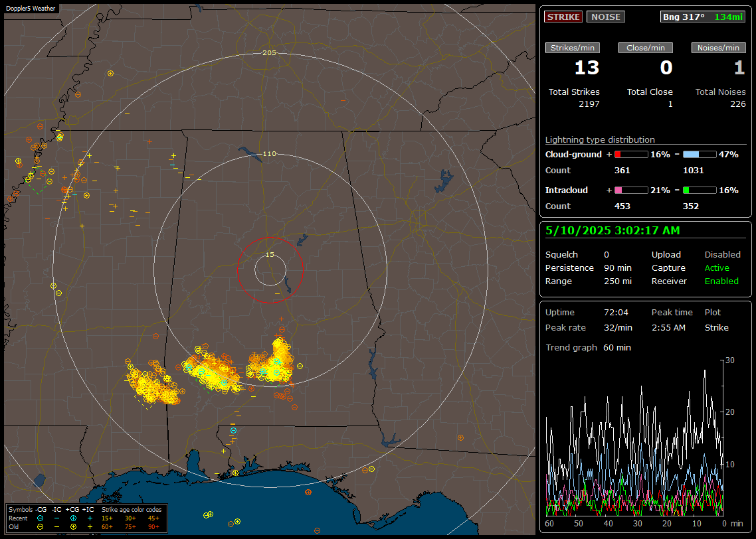Click the Persistence value 90 min
Screen dimensions: 756x539
coord(618,268)
